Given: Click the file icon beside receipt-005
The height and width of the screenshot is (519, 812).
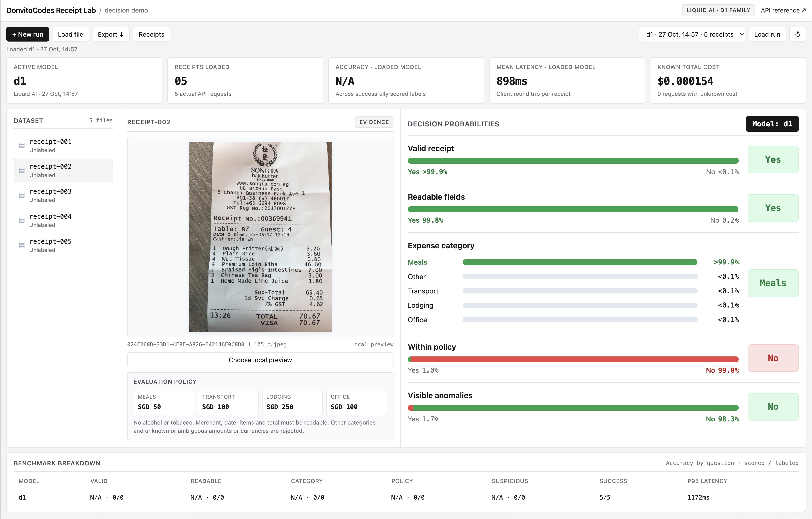Looking at the screenshot, I should [22, 245].
